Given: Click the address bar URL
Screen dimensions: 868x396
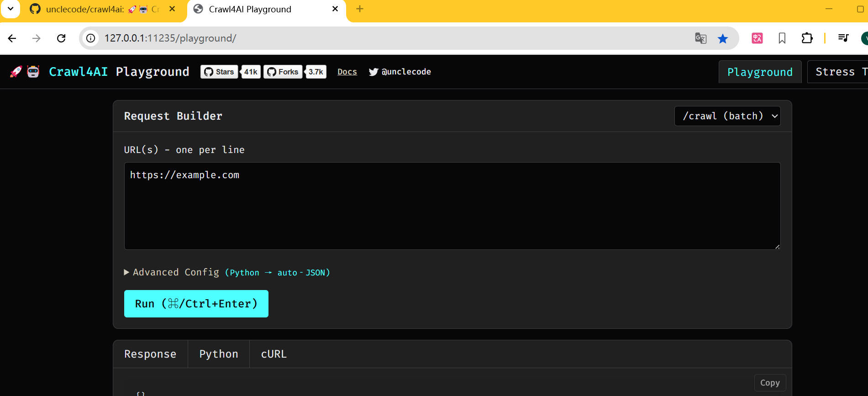Looking at the screenshot, I should pos(170,38).
